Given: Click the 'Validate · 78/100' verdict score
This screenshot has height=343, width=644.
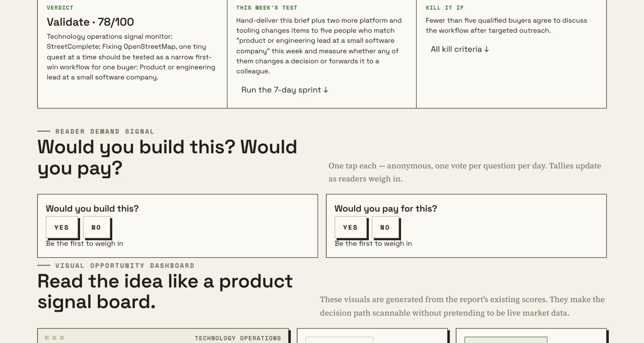Looking at the screenshot, I should (x=90, y=22).
